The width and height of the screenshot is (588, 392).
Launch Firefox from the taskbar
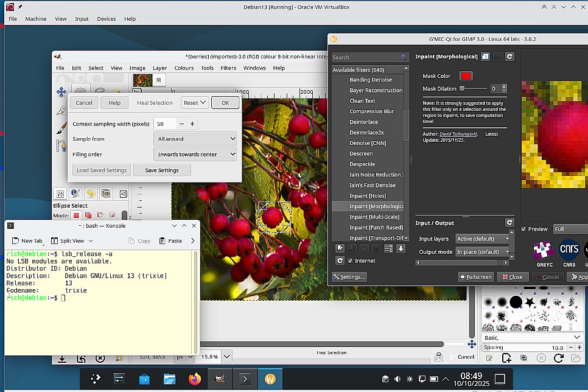[194, 379]
